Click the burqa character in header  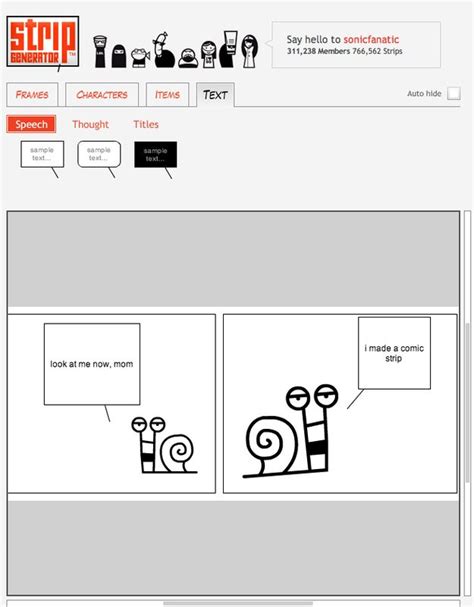pos(119,56)
